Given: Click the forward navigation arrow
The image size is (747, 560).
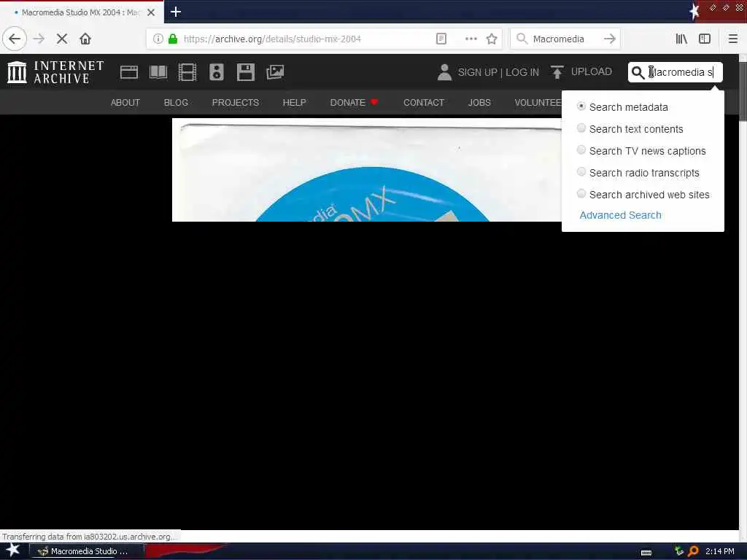Looking at the screenshot, I should pyautogui.click(x=39, y=39).
